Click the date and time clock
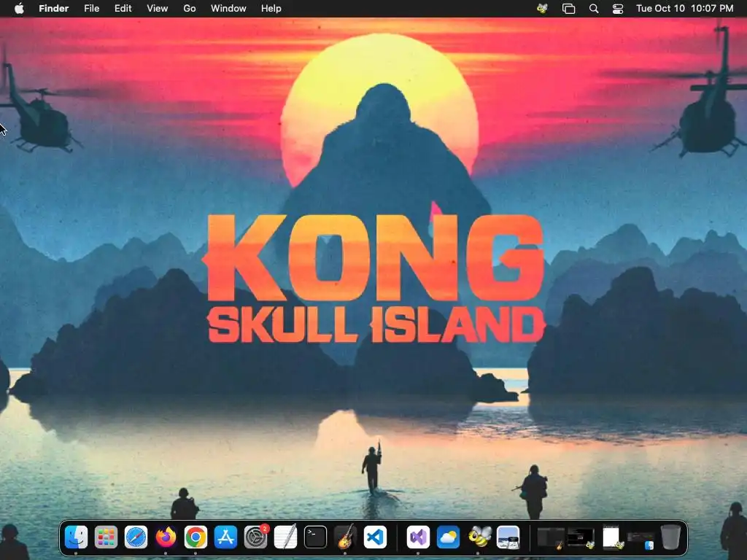This screenshot has width=747, height=560. pyautogui.click(x=684, y=9)
